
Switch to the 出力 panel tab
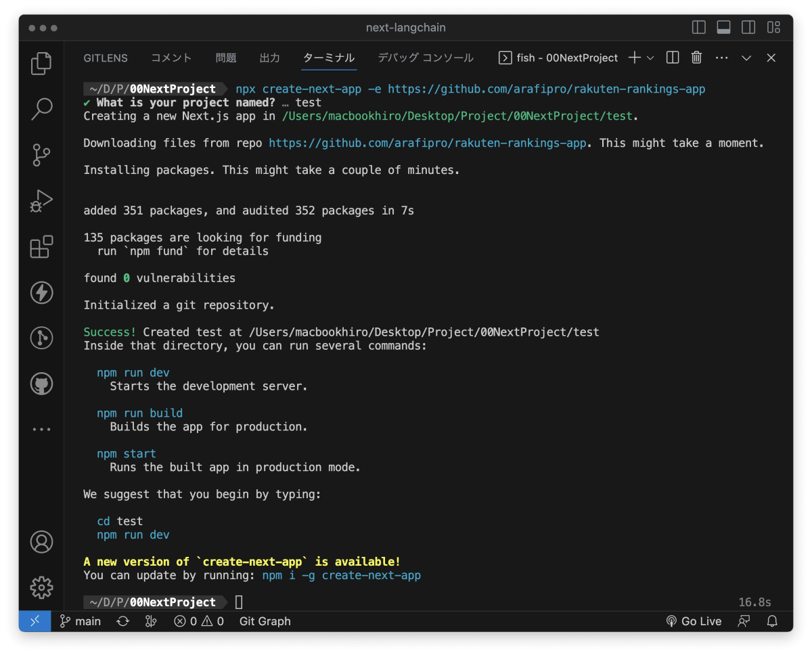(x=269, y=58)
